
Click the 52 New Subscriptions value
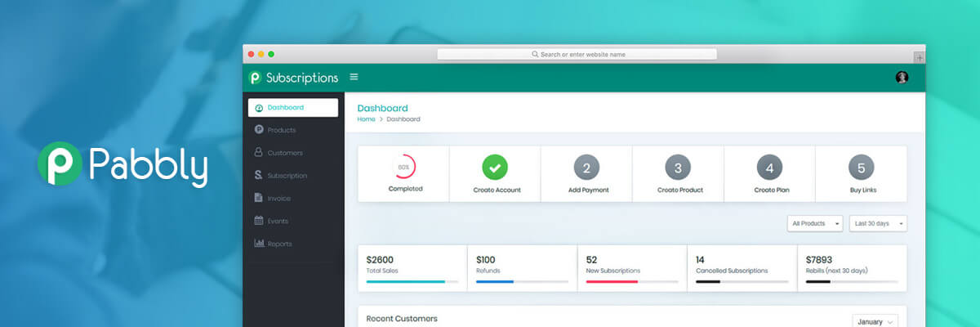(591, 260)
